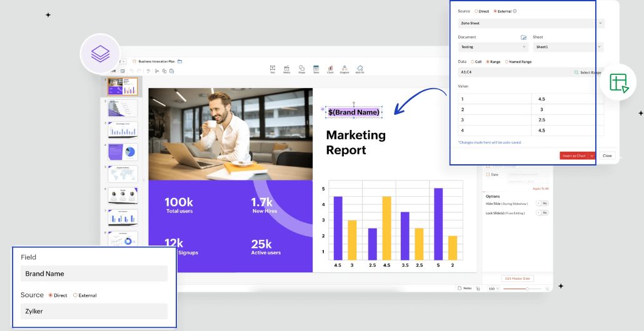Choose the Named Range option

click(506, 62)
